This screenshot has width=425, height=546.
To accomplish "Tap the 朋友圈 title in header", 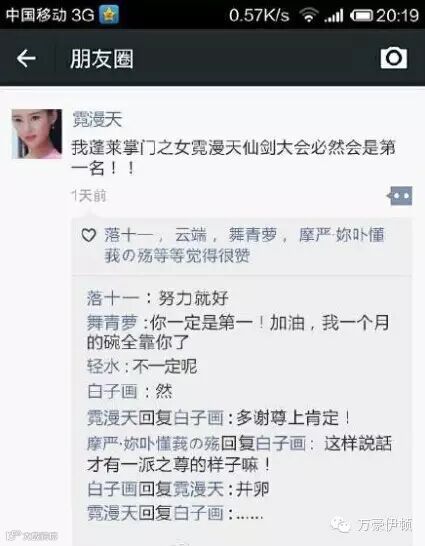I will (102, 58).
